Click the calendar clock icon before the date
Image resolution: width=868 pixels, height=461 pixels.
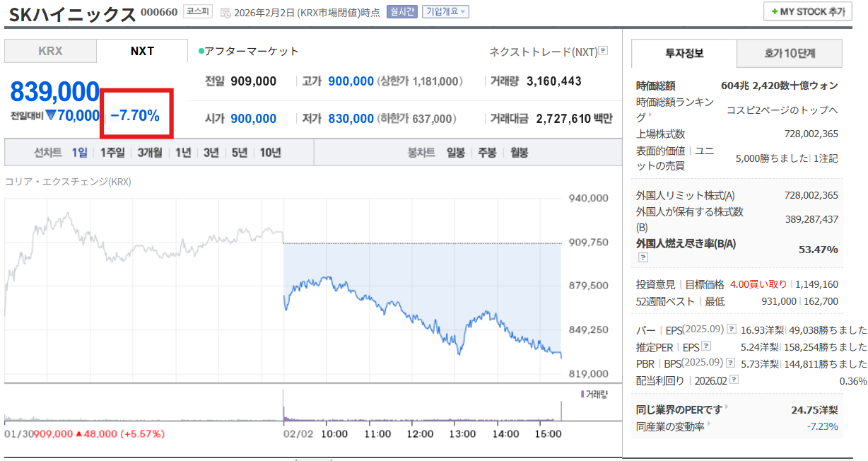tap(225, 13)
